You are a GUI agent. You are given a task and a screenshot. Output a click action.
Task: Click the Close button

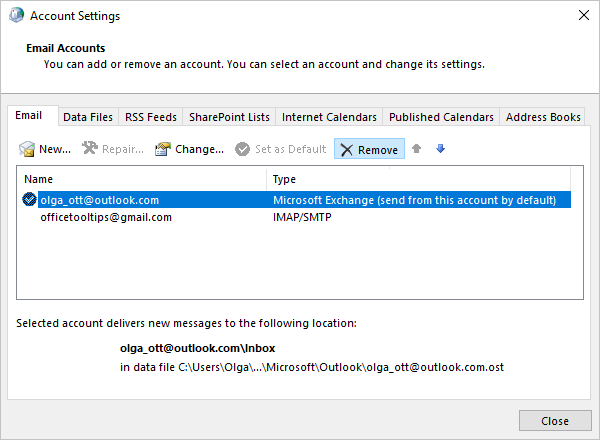tap(555, 421)
